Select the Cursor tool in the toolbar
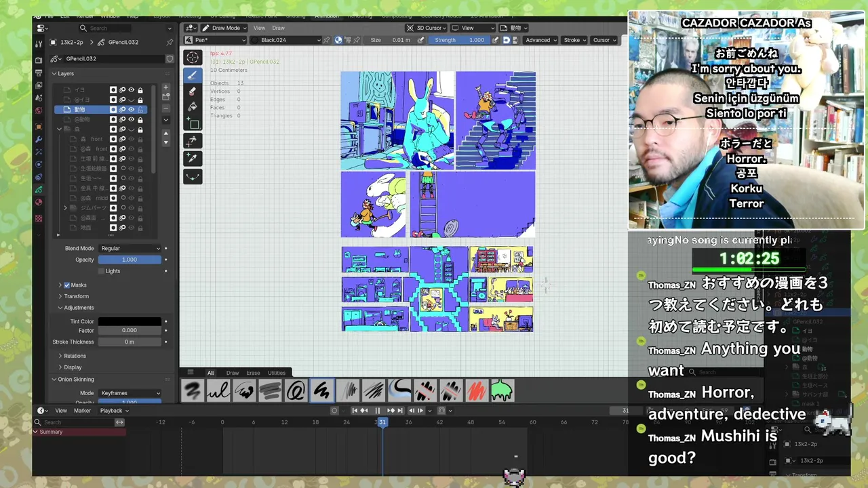The image size is (868, 488). pos(193,58)
